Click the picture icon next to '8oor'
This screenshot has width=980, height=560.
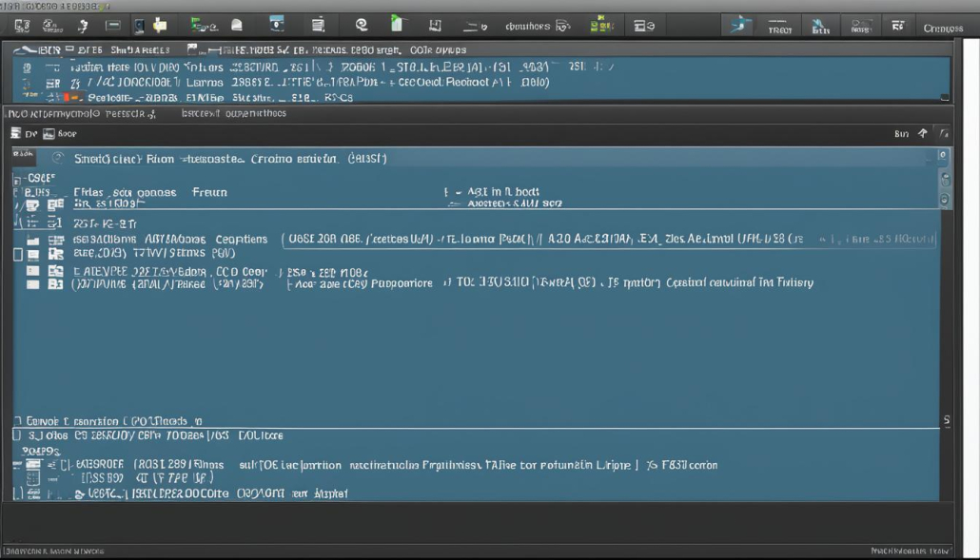point(49,134)
